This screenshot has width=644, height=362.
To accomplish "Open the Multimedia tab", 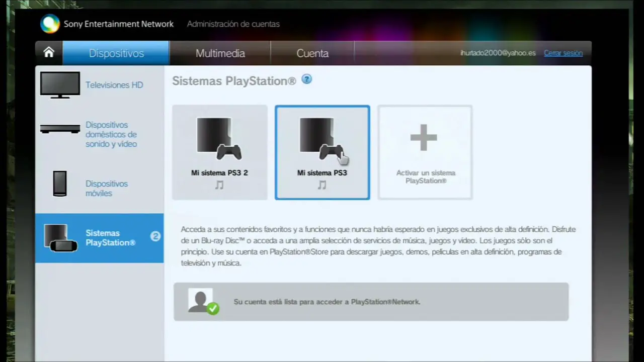I will pos(220,53).
